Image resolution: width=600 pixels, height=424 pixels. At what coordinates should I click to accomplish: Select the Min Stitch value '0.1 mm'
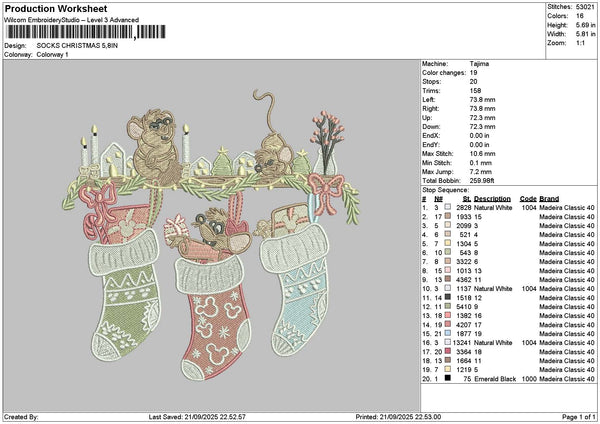click(481, 163)
